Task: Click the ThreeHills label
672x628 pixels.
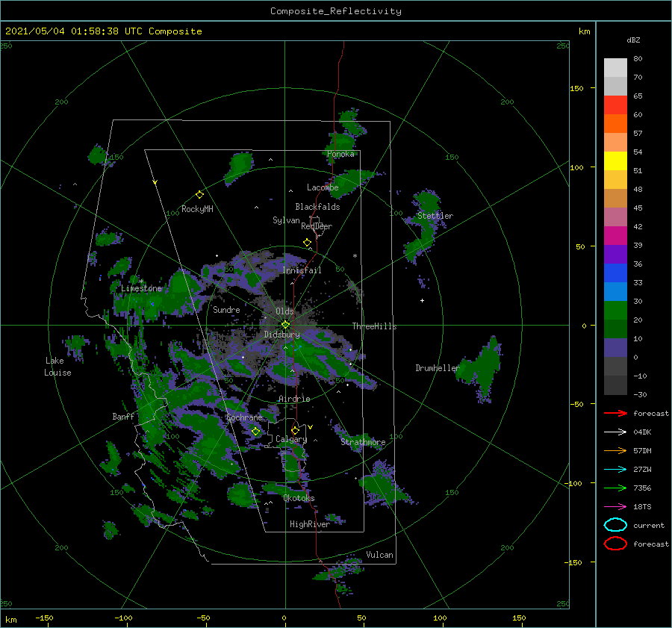Action: 374,326
